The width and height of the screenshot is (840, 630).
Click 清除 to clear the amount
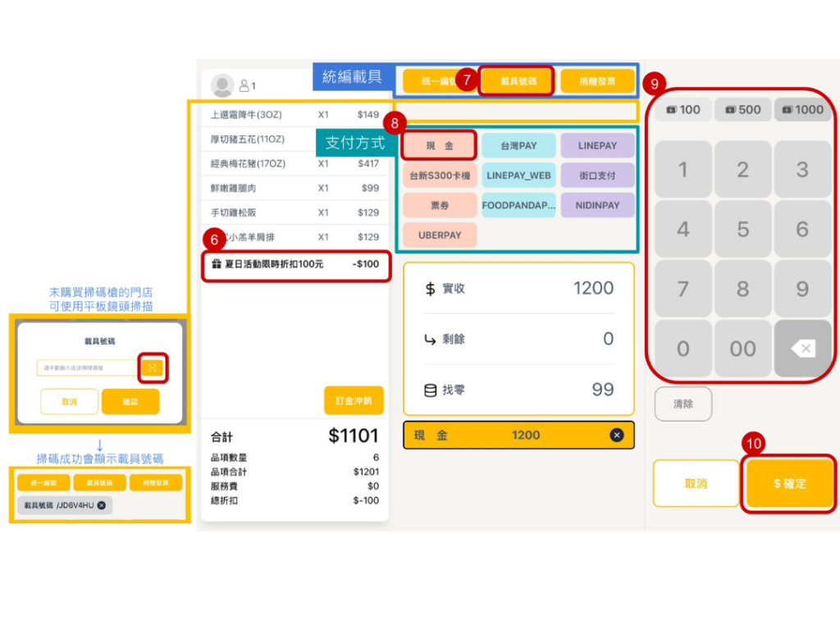[682, 404]
